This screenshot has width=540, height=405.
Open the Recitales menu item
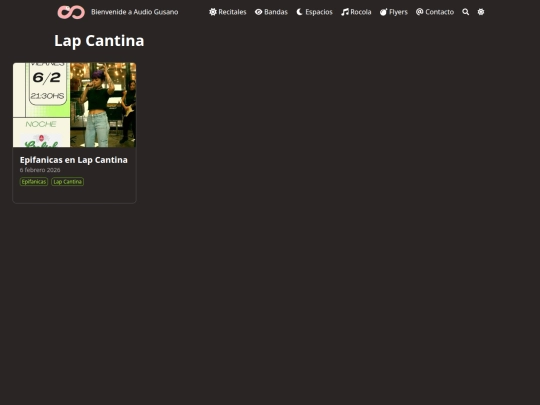click(228, 12)
